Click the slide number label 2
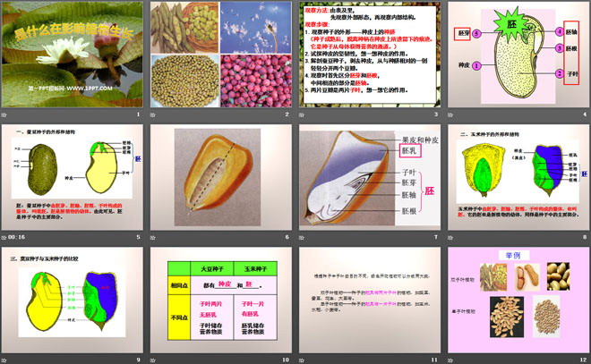Viewport: 591px width, 364px height. coord(287,114)
